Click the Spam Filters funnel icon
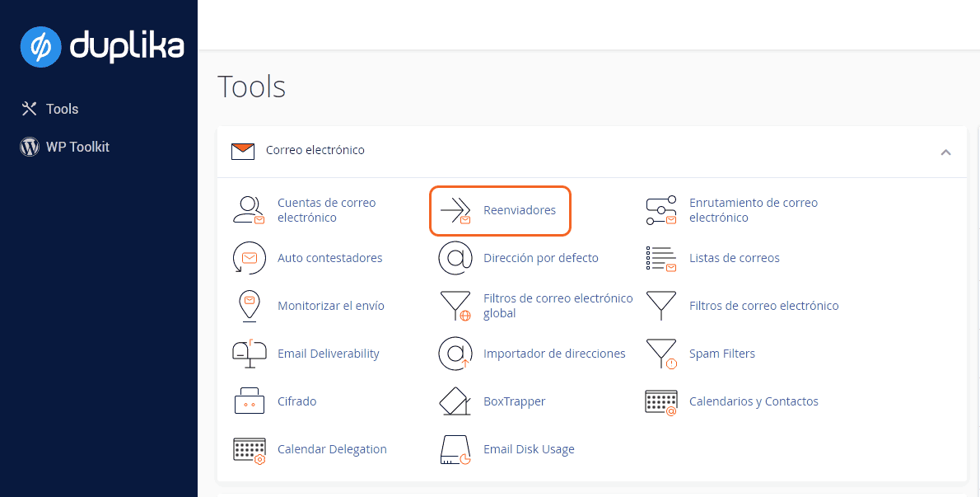The height and width of the screenshot is (497, 980). click(x=660, y=354)
